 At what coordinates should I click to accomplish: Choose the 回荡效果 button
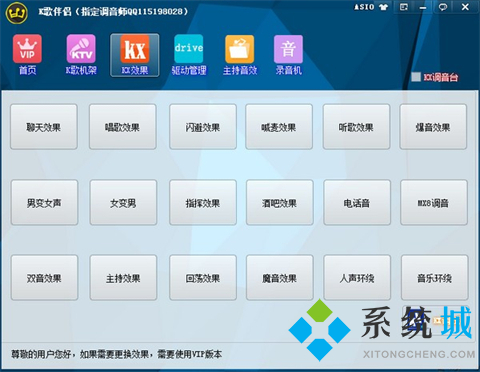(x=203, y=278)
